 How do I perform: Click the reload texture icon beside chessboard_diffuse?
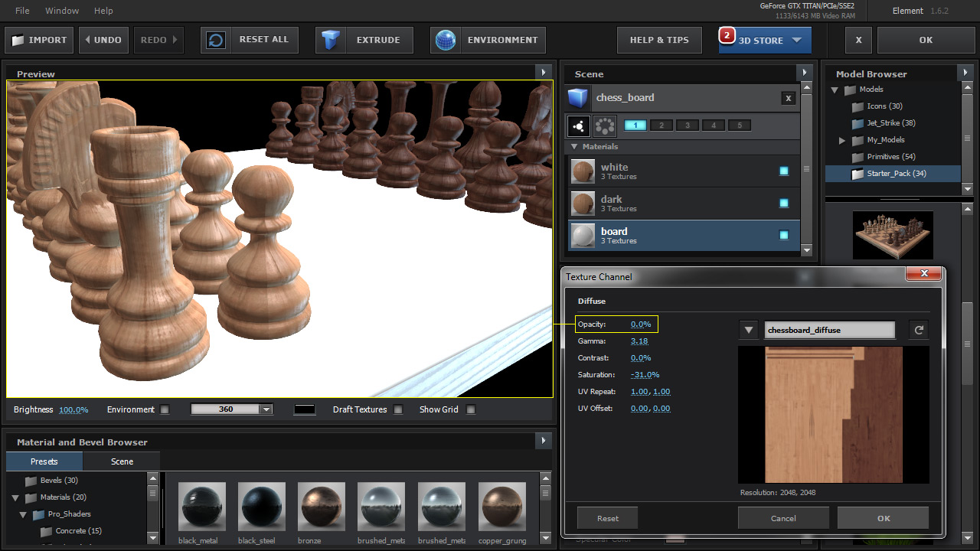[x=919, y=330]
